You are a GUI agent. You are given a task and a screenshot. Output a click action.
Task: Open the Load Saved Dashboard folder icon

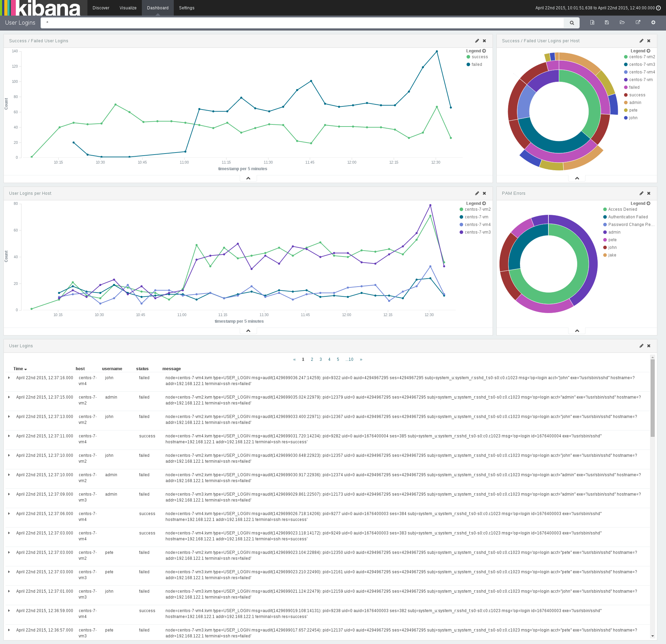click(622, 23)
